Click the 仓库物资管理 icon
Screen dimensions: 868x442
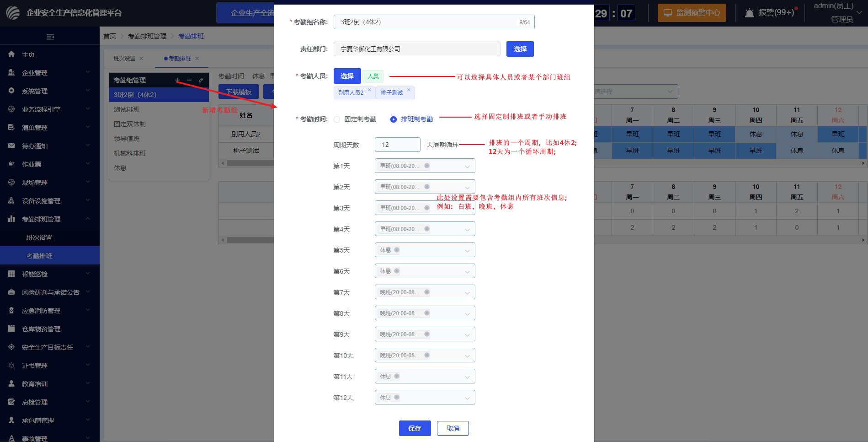pyautogui.click(x=11, y=329)
